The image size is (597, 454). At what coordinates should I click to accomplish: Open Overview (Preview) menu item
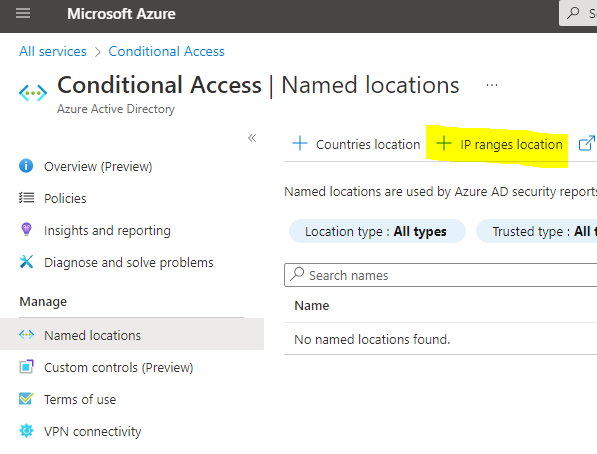[x=98, y=166]
